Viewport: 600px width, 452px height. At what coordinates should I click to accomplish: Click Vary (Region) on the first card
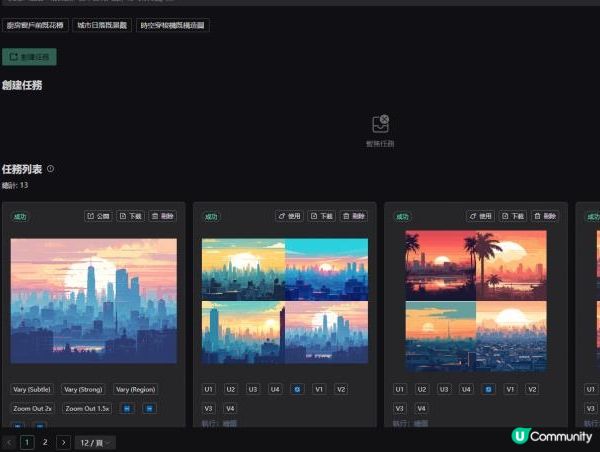135,389
